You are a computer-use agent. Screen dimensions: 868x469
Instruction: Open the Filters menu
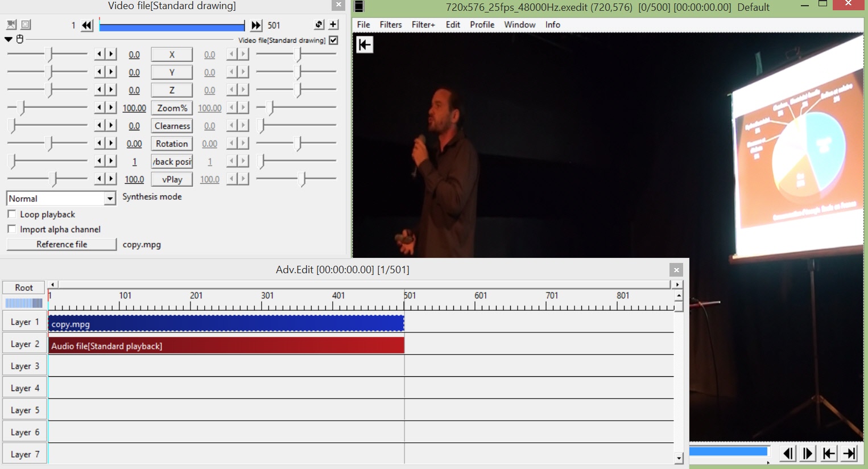click(391, 24)
